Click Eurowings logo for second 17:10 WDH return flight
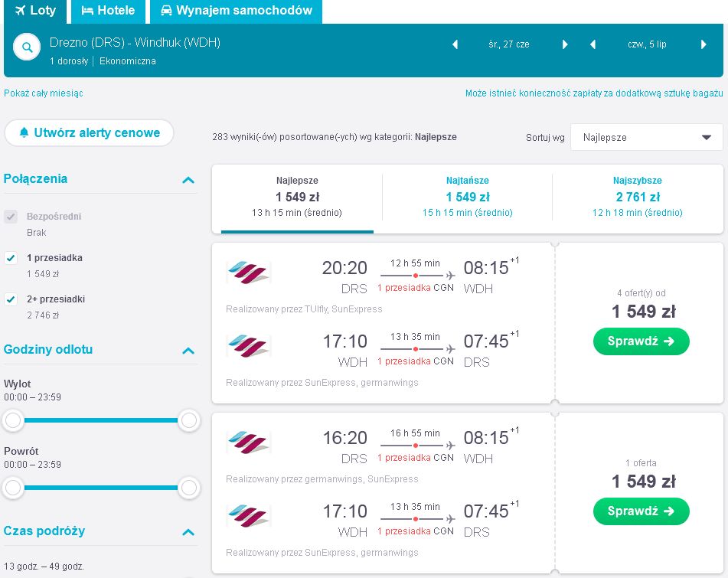 click(248, 515)
